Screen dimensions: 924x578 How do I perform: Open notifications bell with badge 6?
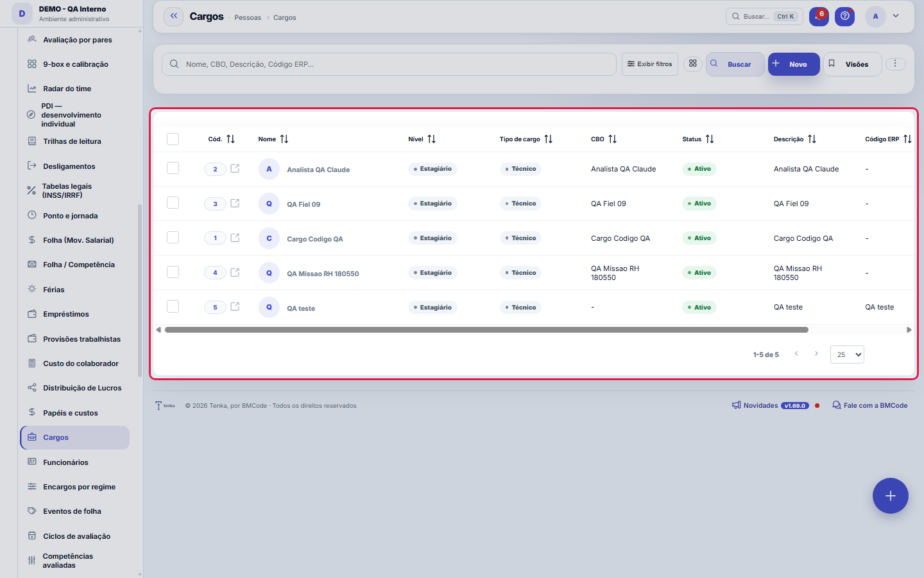[x=819, y=17]
